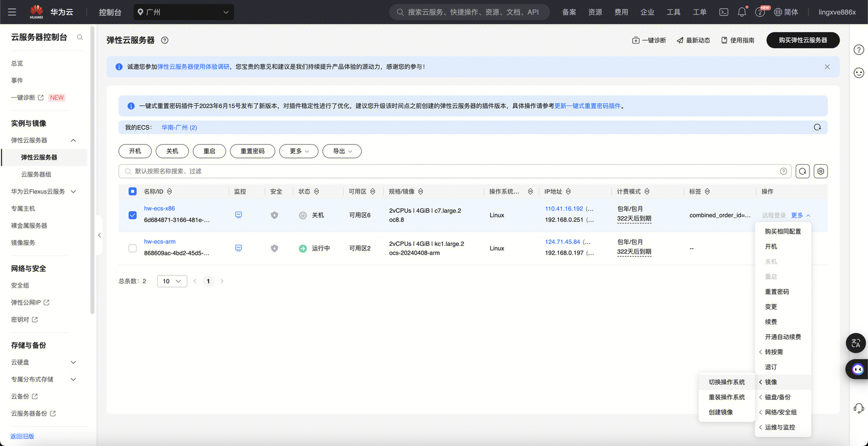Click help question mark beside 弹性云服务器 title
Image resolution: width=868 pixels, height=446 pixels.
[164, 40]
